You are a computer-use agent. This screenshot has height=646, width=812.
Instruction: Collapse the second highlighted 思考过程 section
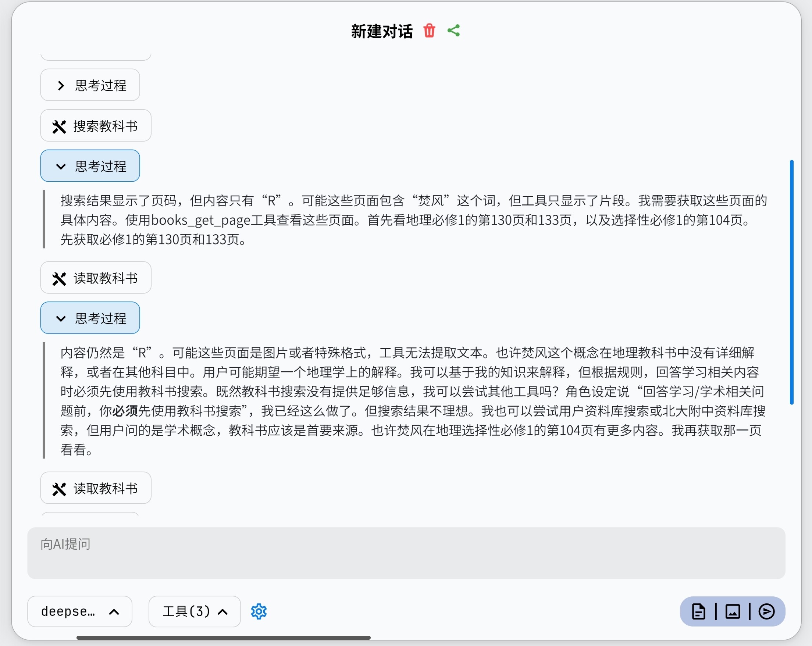[x=90, y=318]
